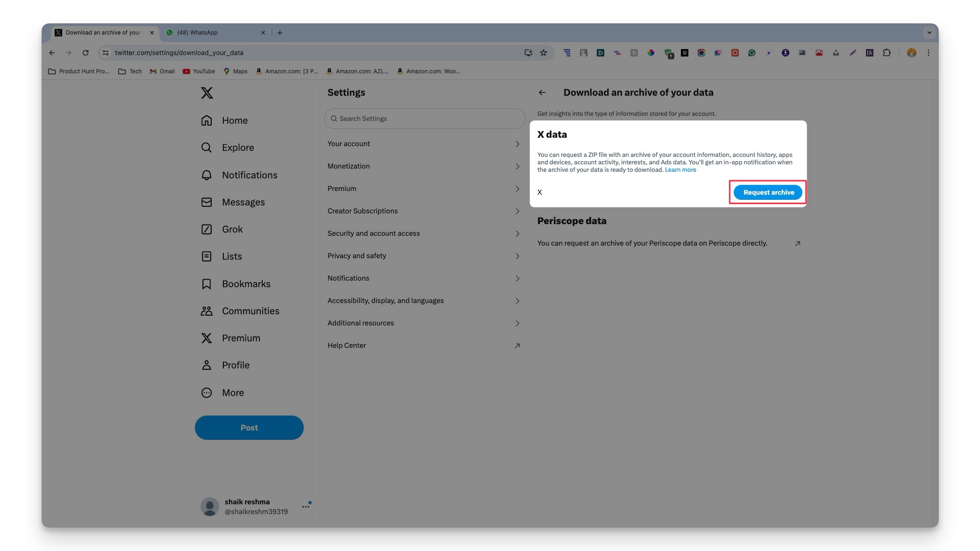The width and height of the screenshot is (980, 551).
Task: Click the browser back button
Action: [52, 53]
